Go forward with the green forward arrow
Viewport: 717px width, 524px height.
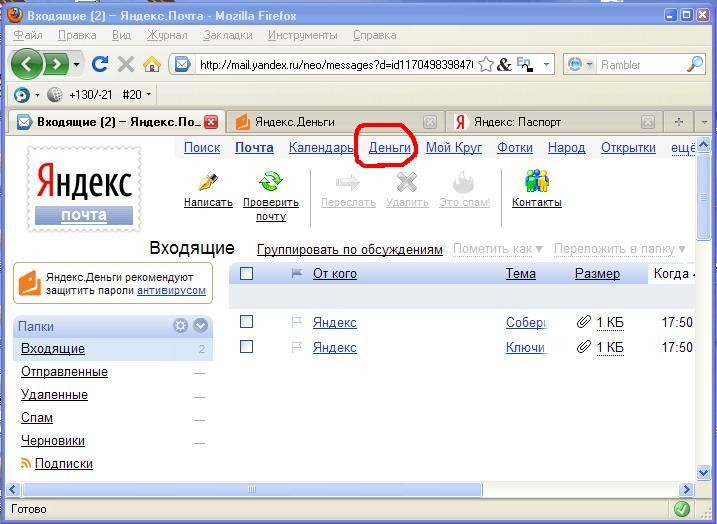coord(57,64)
